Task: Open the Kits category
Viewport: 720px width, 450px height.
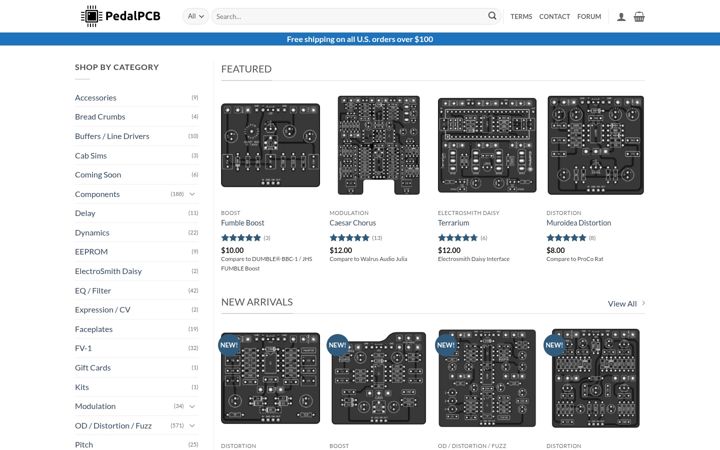Action: 82,387
